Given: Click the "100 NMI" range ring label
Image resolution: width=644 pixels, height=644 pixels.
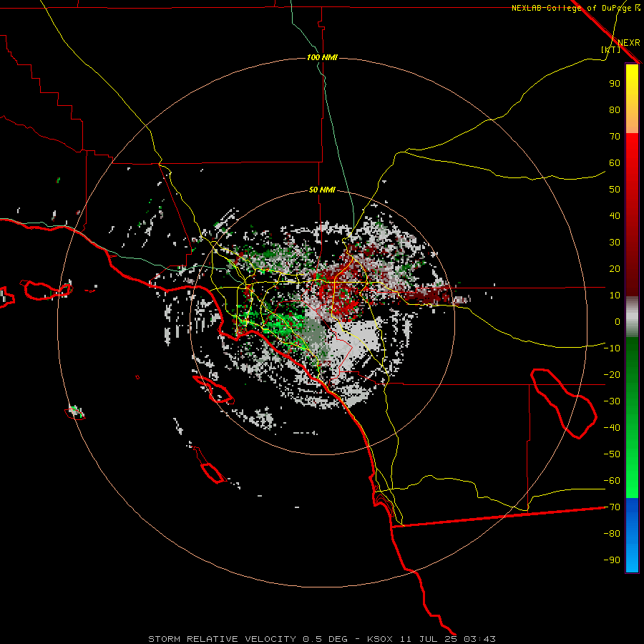Looking at the screenshot, I should coord(322,57).
